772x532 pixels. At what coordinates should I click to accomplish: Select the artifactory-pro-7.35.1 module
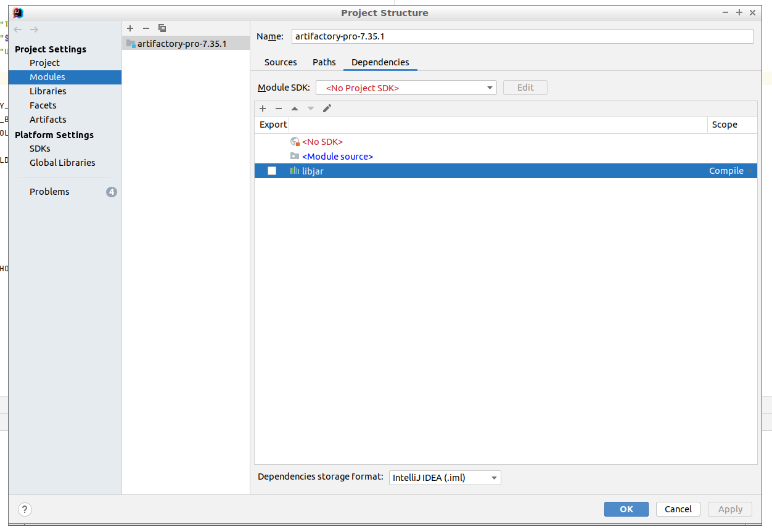182,44
